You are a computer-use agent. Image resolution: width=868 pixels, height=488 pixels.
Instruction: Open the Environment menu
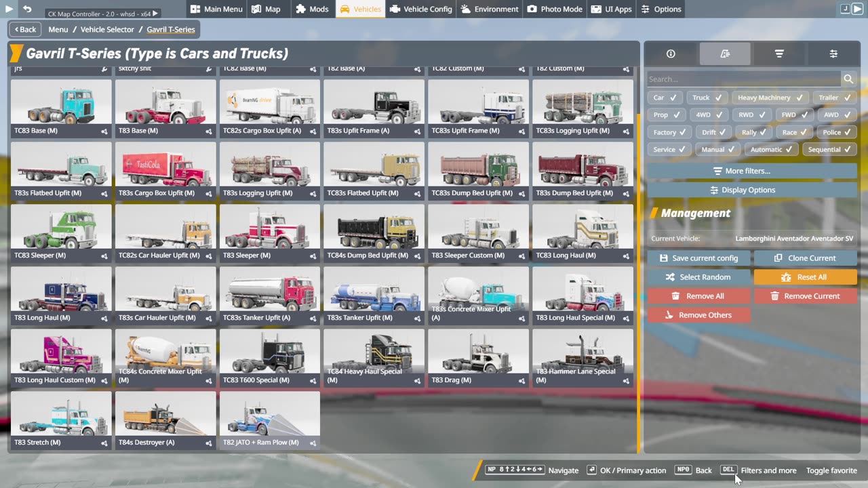coord(490,9)
